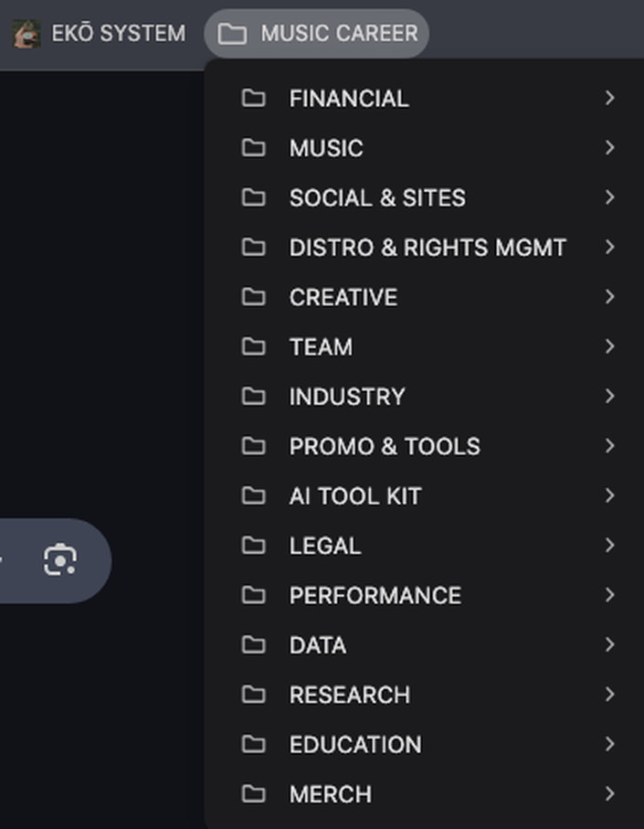Open the CREATIVE bookmark folder
The width and height of the screenshot is (644, 829).
(x=425, y=297)
